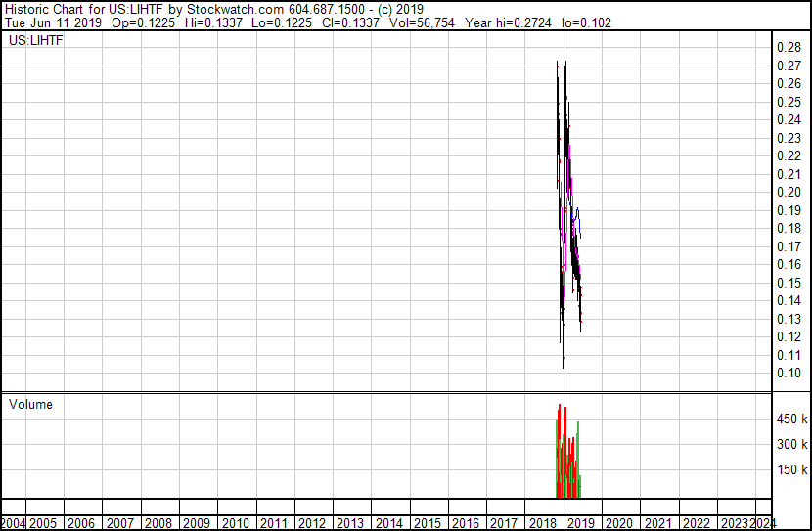The height and width of the screenshot is (531, 812).
Task: Click the 0.17 price axis label
Action: tap(789, 246)
